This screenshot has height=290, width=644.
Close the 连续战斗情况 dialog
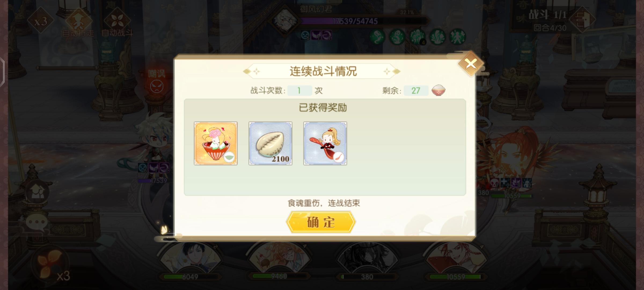pos(471,64)
